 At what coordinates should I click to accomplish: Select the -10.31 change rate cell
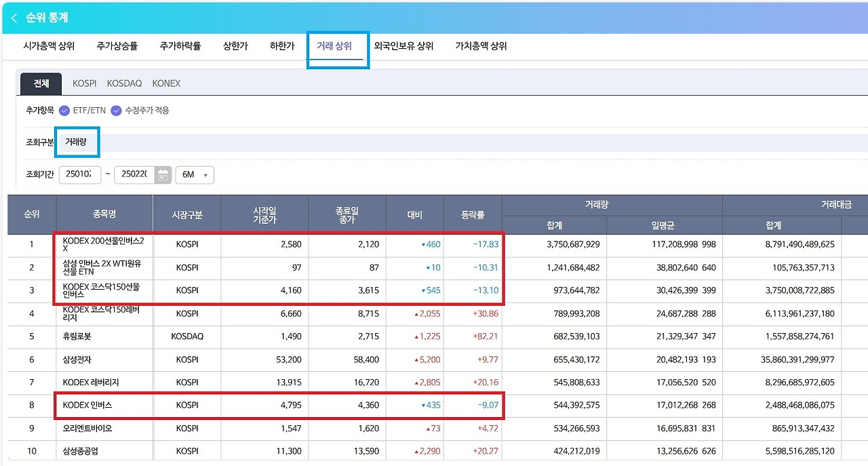point(486,267)
